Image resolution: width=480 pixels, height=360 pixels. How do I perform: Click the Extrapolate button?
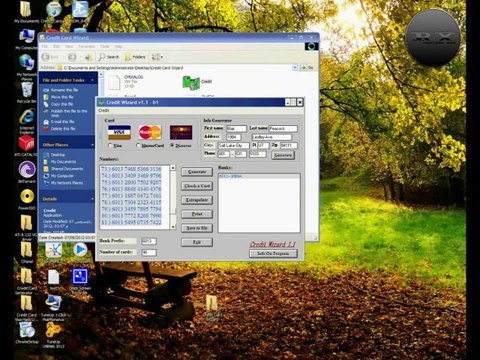[x=197, y=200]
